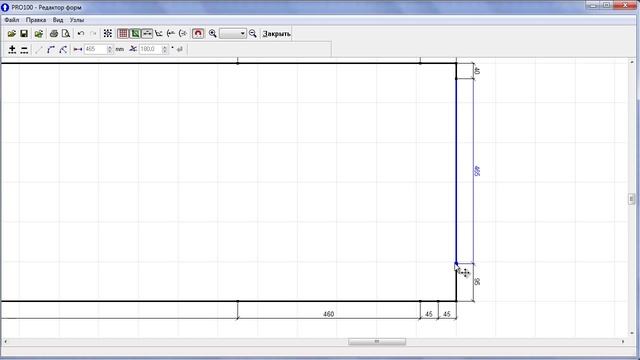Image resolution: width=640 pixels, height=360 pixels.
Task: Open the Правка menu
Action: click(x=36, y=20)
